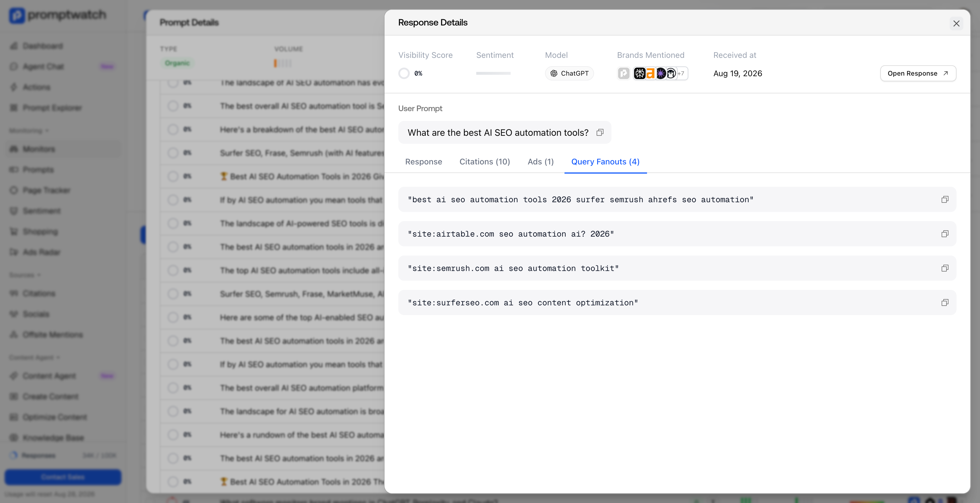Viewport: 980px width, 503px height.
Task: Copy the user prompt text
Action: tap(600, 133)
